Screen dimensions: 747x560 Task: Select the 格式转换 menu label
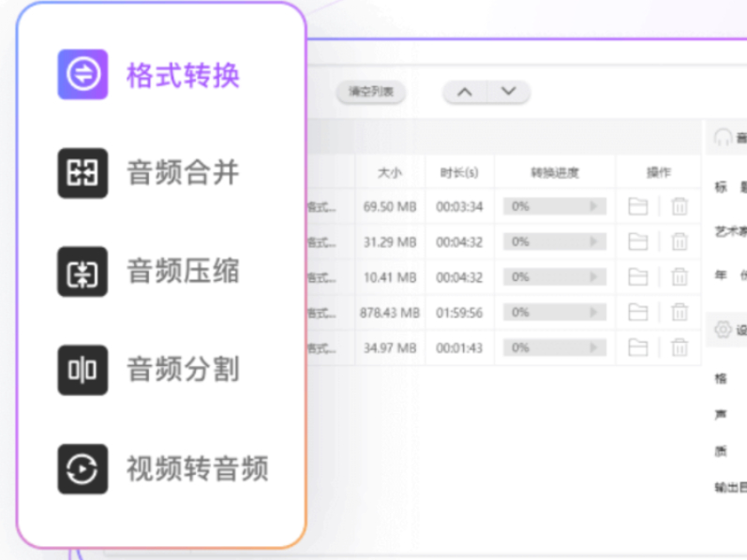click(x=183, y=75)
